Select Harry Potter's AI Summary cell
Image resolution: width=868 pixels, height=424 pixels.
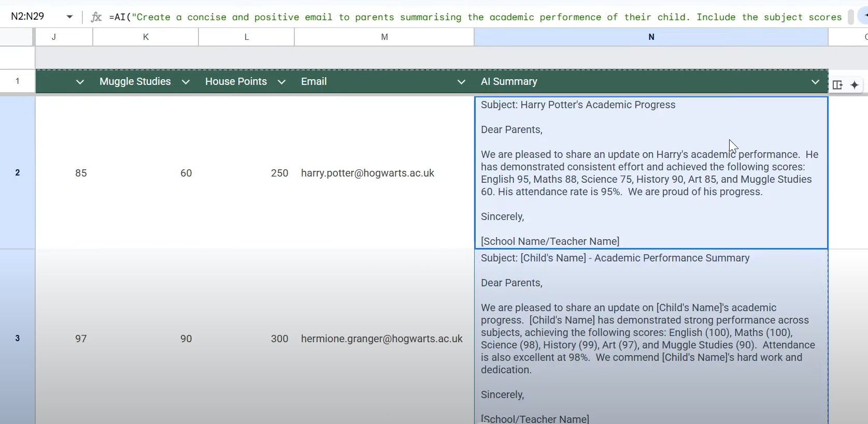[x=651, y=173]
